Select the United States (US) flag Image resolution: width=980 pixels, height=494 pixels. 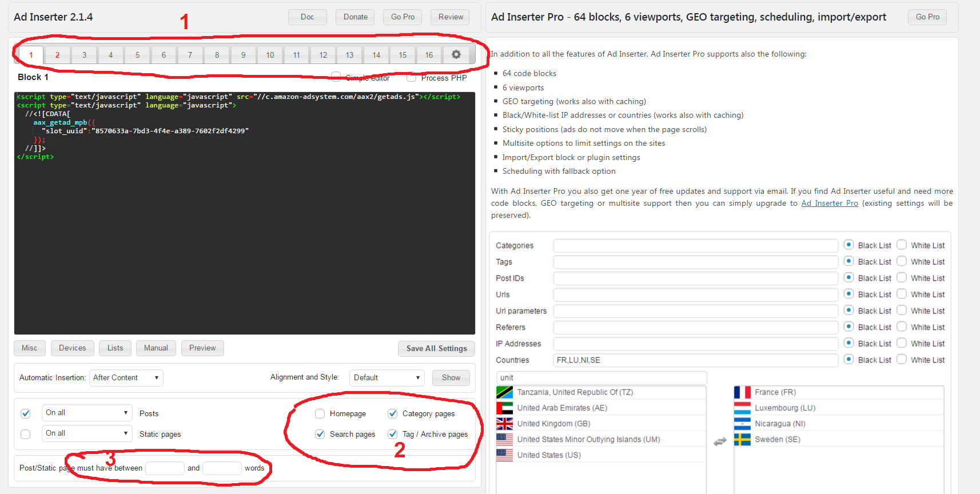tap(504, 455)
